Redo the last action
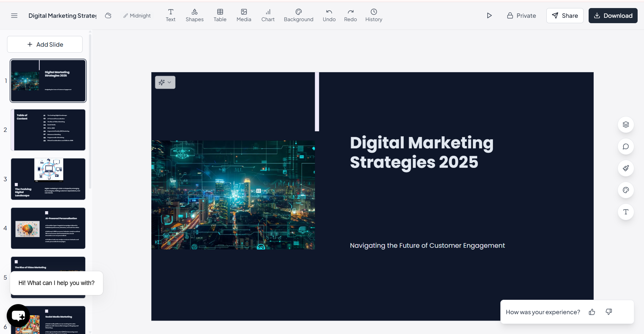The height and width of the screenshot is (334, 644). 350,15
